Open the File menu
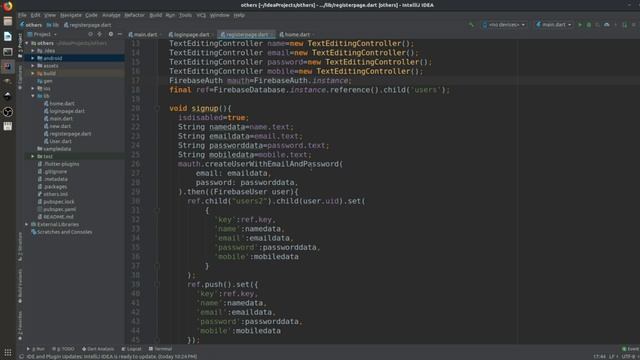 [22, 15]
